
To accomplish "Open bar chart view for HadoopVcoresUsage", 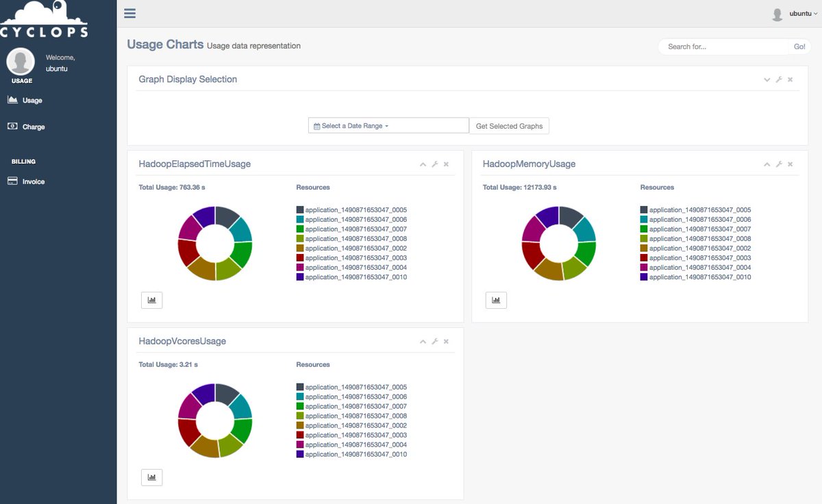I will [151, 477].
